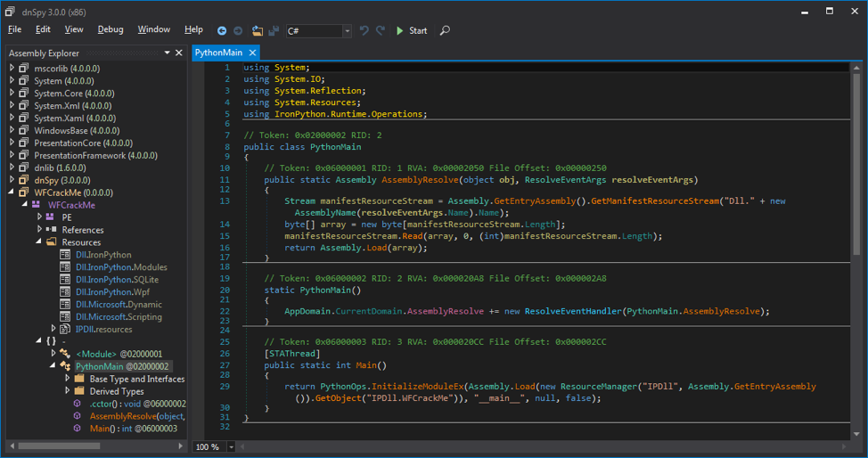Image resolution: width=868 pixels, height=458 pixels.
Task: Click the References node icon
Action: click(51, 230)
